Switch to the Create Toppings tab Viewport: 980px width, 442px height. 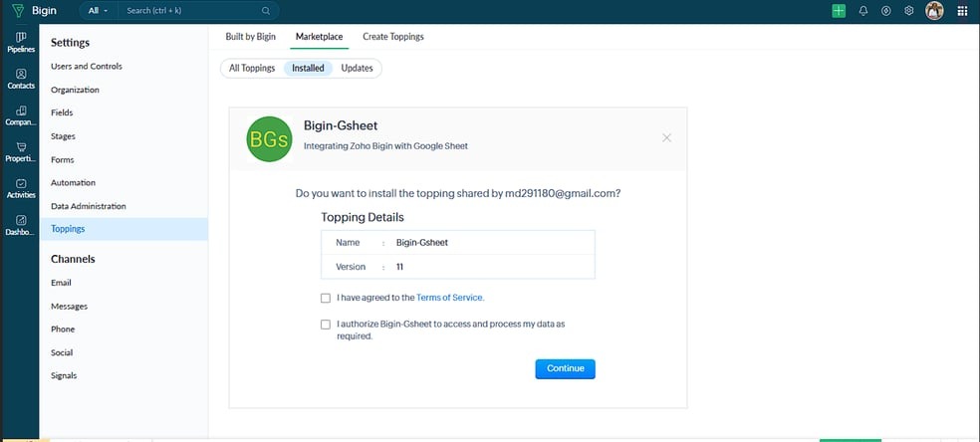(393, 37)
